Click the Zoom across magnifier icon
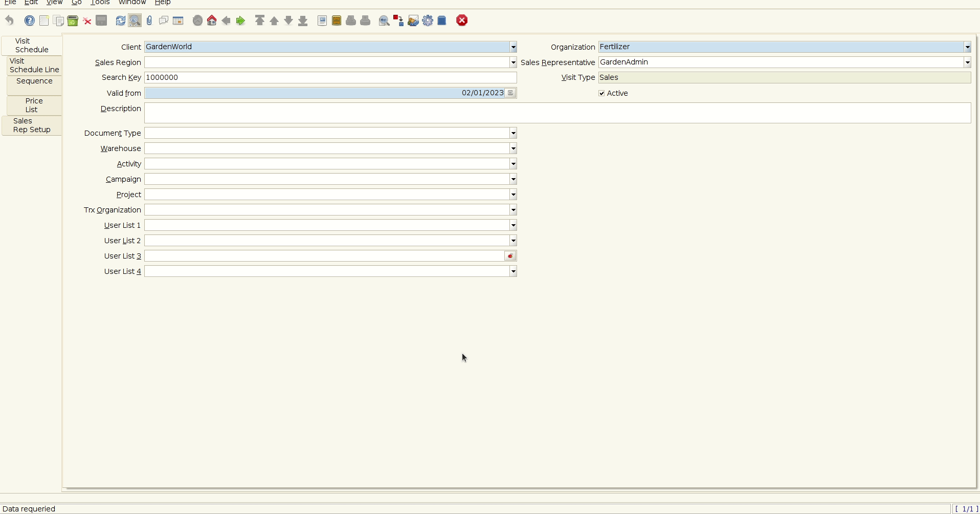 pos(384,20)
